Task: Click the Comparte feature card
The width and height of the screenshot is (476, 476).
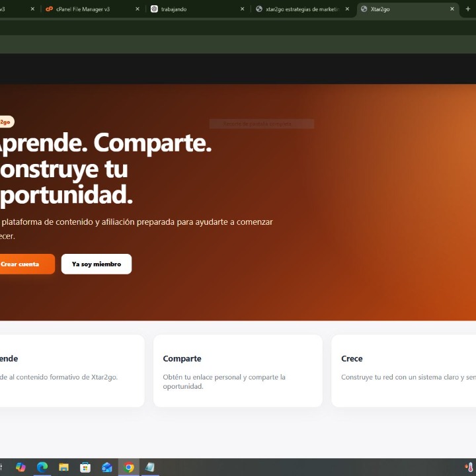Action: pyautogui.click(x=238, y=371)
